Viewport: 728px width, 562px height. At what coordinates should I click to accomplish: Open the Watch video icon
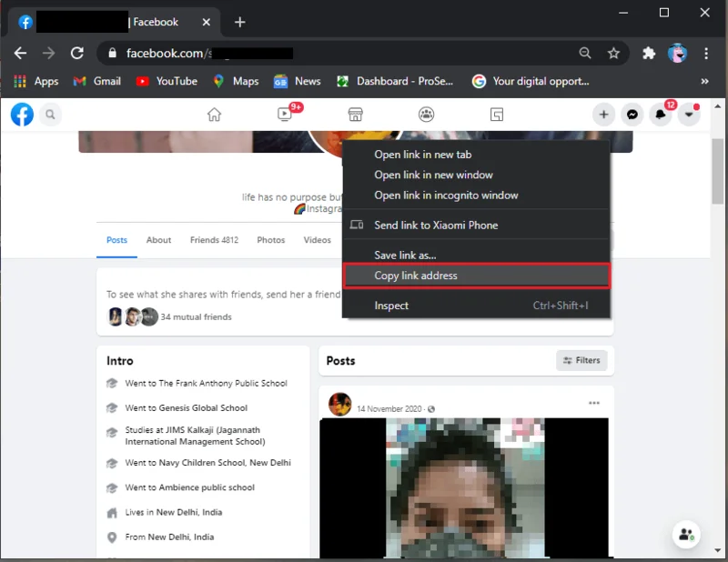coord(285,115)
